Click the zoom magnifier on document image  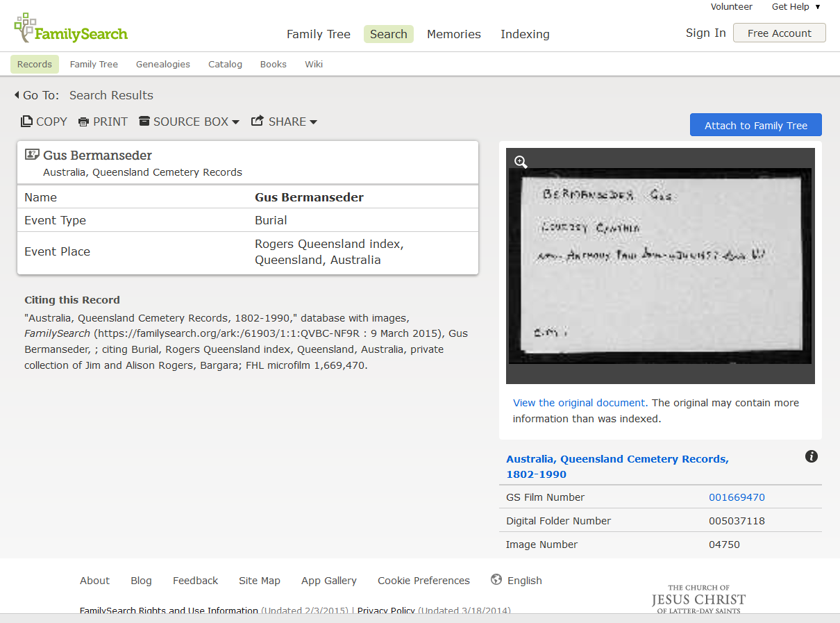521,162
